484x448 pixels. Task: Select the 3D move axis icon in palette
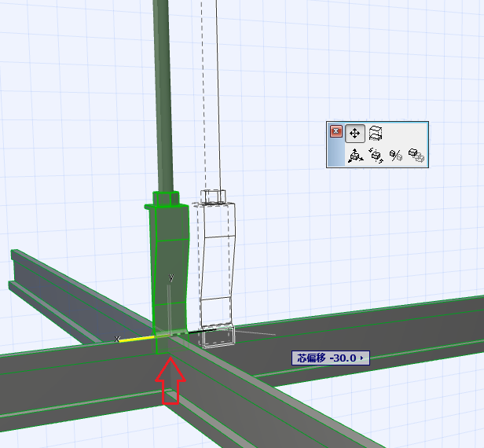[355, 155]
